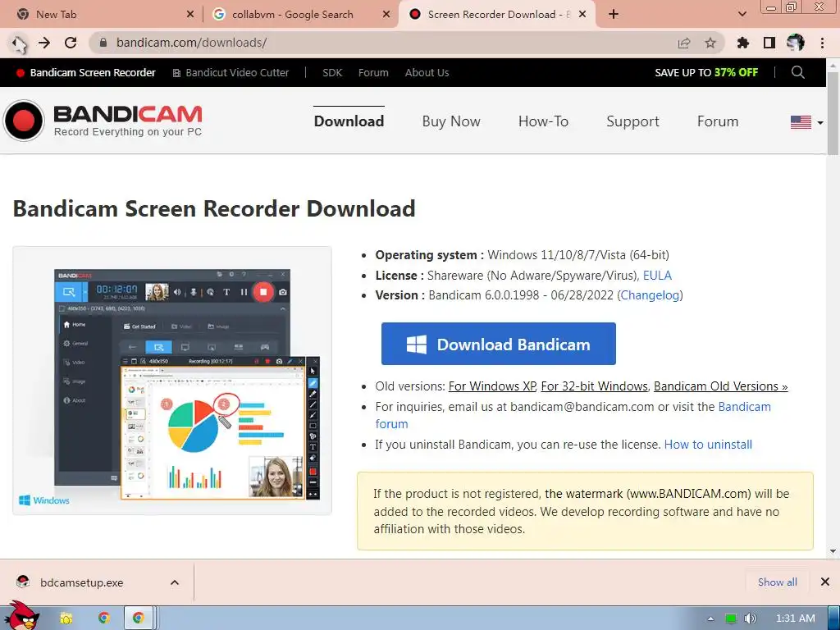
Task: Open a new tab with plus button
Action: pos(614,15)
